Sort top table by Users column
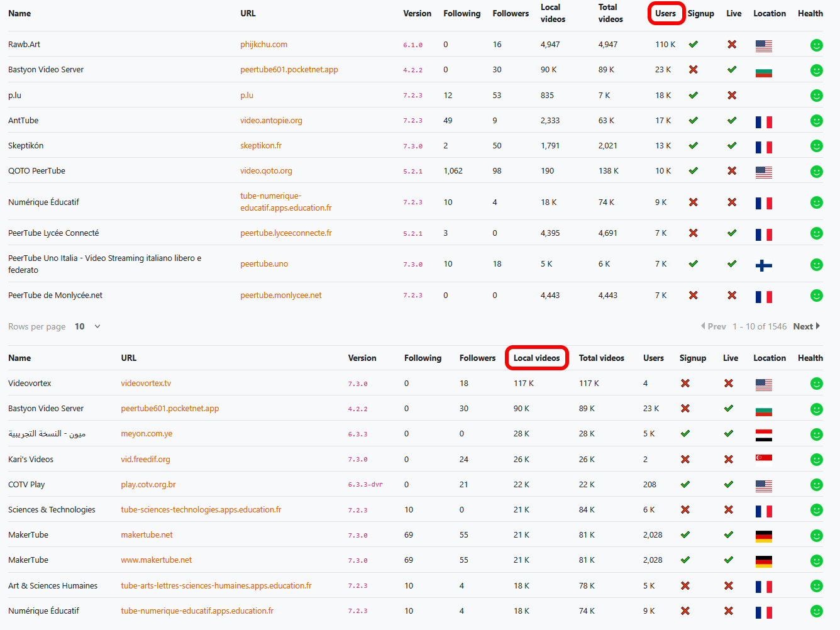 pyautogui.click(x=665, y=13)
